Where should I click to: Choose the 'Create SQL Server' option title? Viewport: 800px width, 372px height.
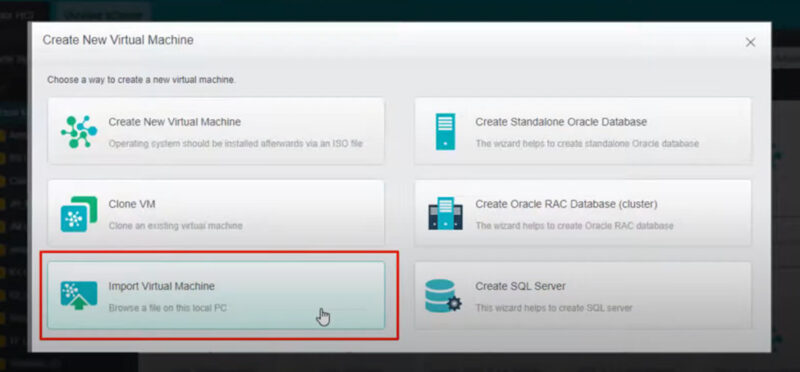pos(520,286)
